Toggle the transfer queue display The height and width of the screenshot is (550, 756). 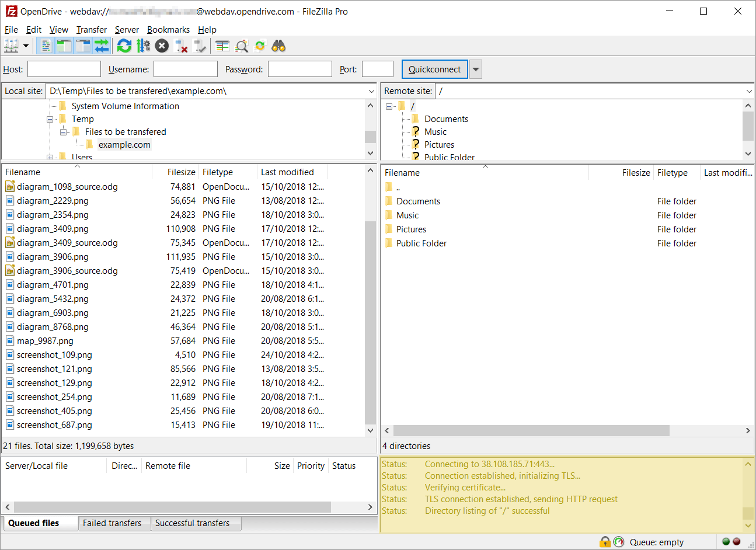click(102, 46)
